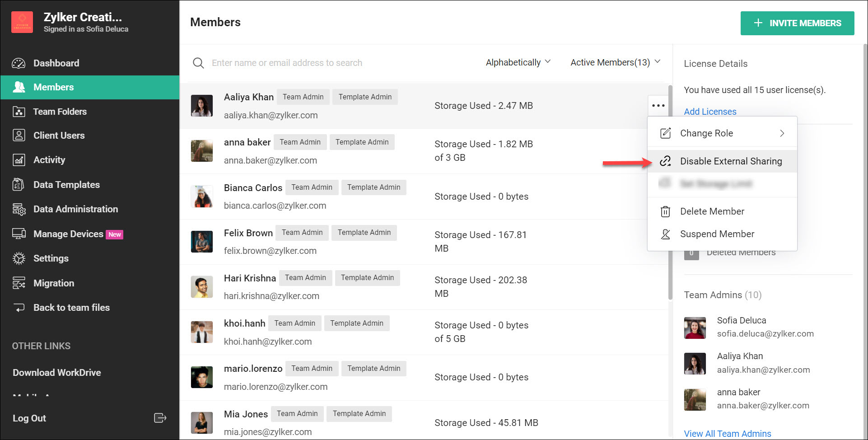Open Data Administration via its icon
Image resolution: width=868 pixels, height=440 pixels.
click(x=19, y=209)
